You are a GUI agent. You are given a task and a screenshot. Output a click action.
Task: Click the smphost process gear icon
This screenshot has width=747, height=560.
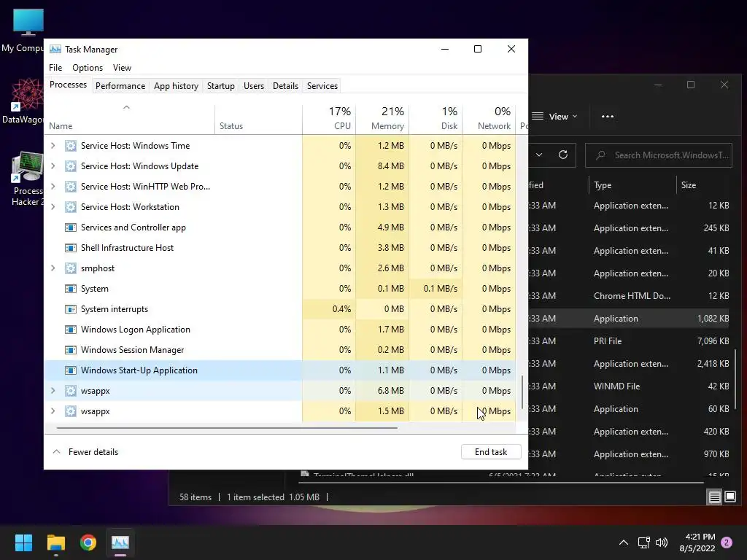(71, 268)
